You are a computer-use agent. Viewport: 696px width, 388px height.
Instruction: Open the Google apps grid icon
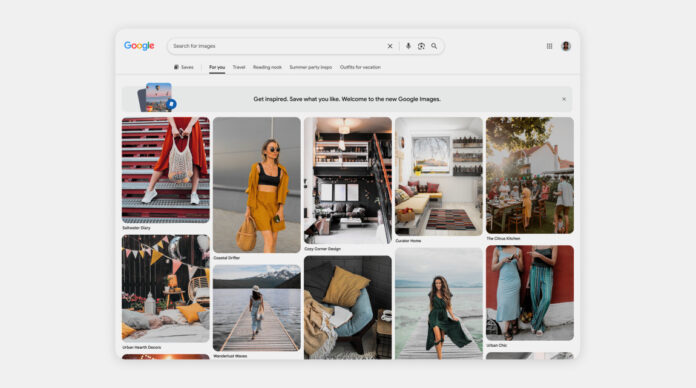[549, 46]
